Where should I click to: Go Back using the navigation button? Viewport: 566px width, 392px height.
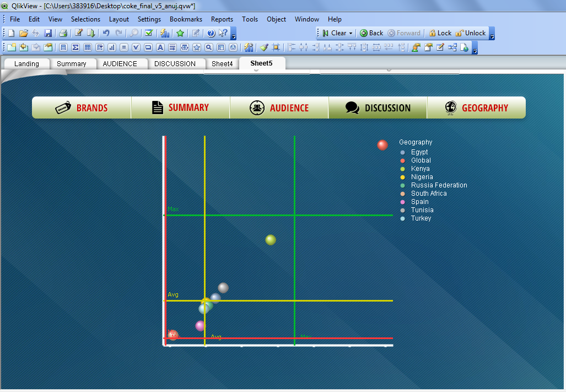click(x=370, y=33)
